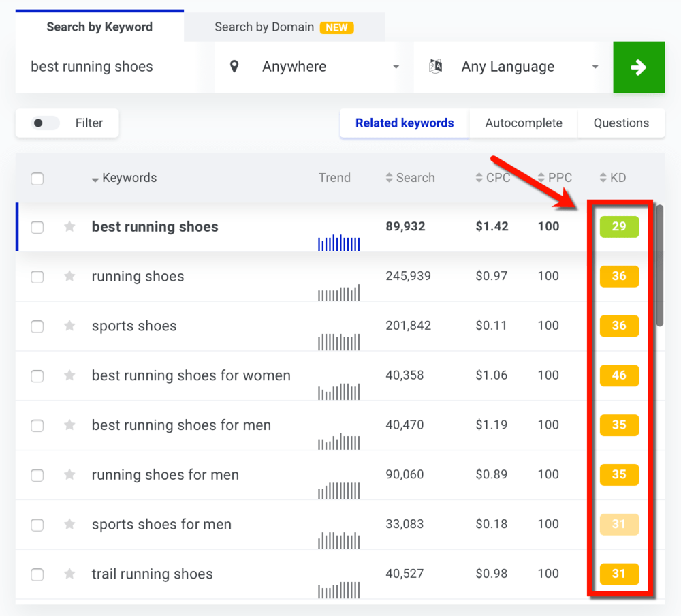
Task: Click the translation icon next to Any Language
Action: point(435,66)
